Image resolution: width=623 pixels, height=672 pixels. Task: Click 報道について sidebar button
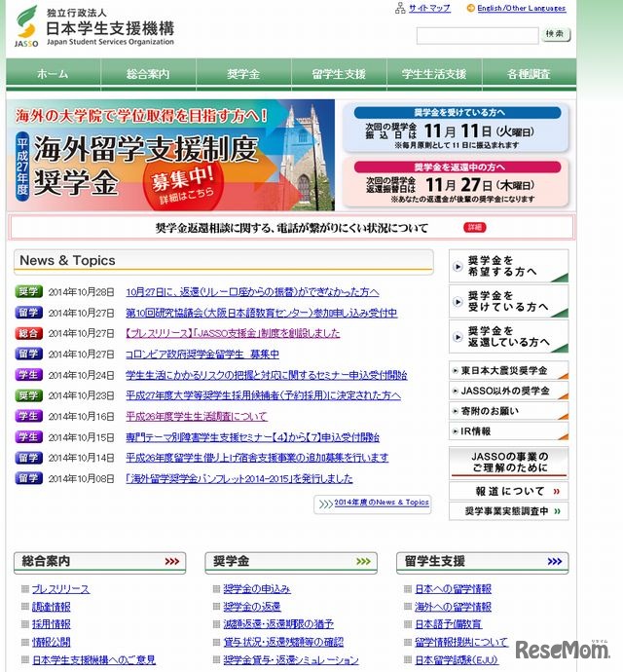click(508, 491)
